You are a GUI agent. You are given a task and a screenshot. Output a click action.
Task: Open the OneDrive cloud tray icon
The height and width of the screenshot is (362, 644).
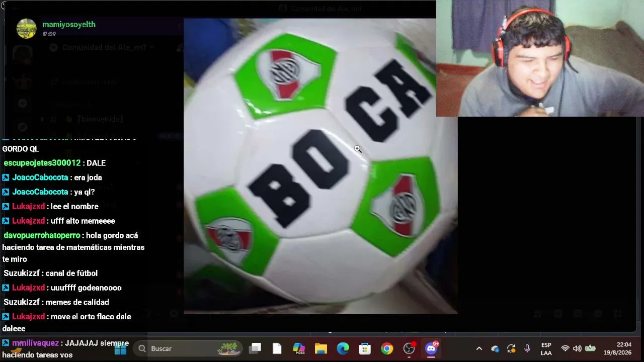(495, 348)
